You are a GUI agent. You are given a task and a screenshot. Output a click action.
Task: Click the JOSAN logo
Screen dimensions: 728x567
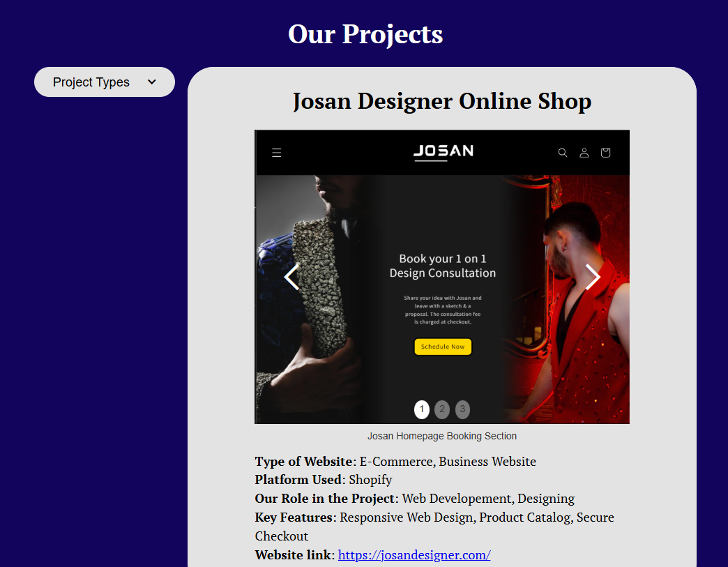[443, 153]
